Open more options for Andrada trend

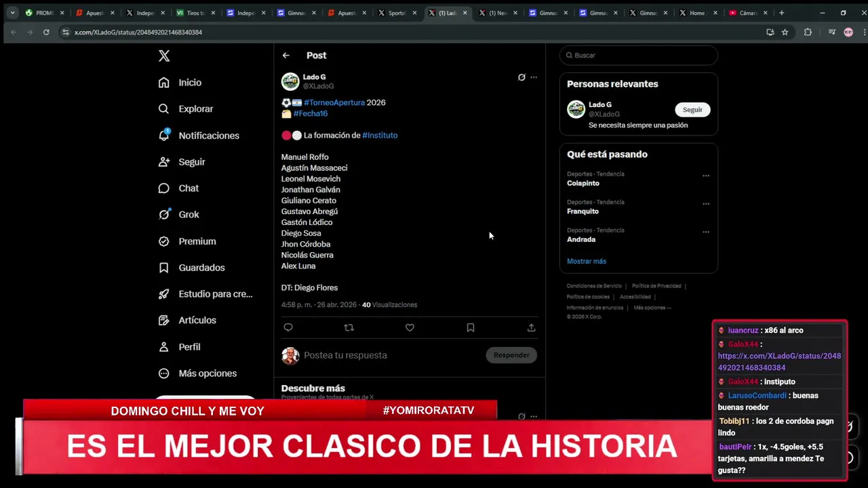(x=706, y=232)
